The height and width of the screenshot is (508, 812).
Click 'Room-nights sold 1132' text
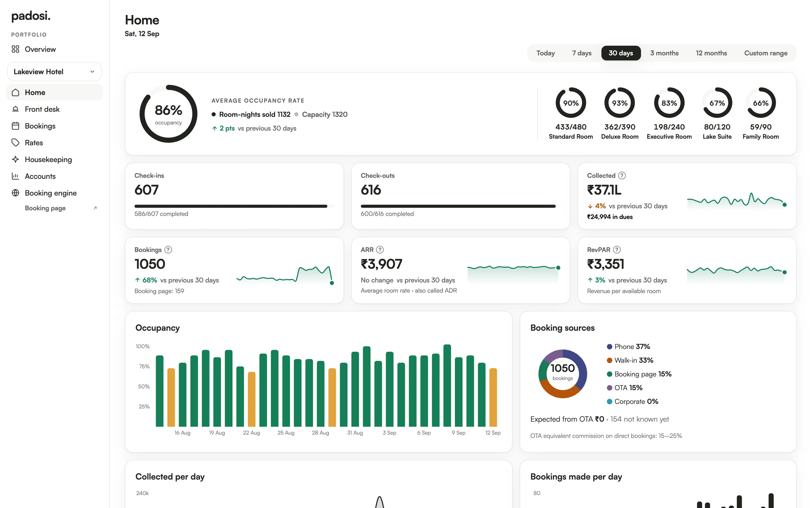click(255, 115)
